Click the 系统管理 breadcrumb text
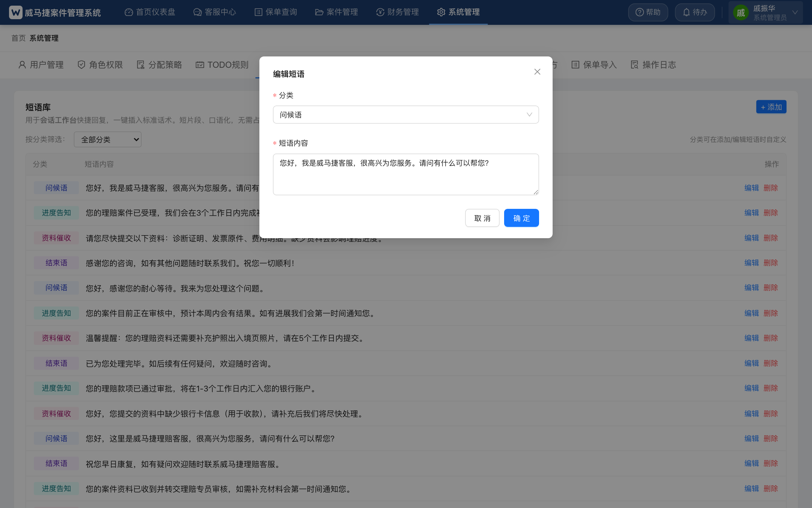Image resolution: width=812 pixels, height=508 pixels. coord(44,38)
